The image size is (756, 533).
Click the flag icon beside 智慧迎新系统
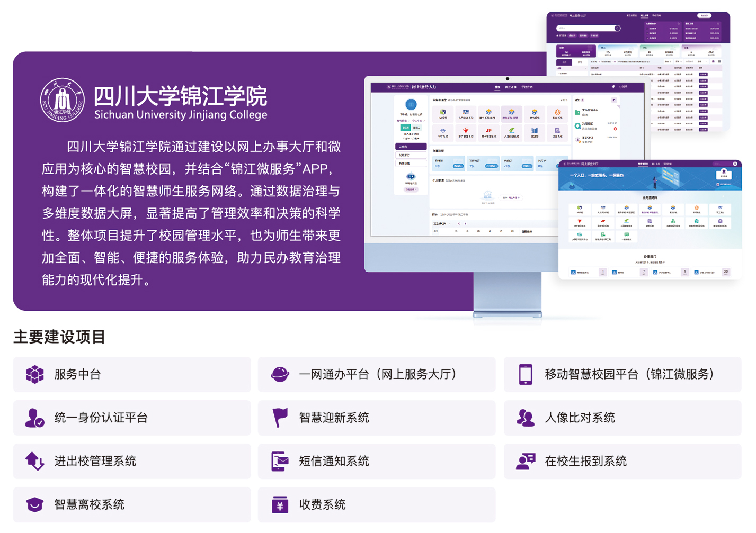280,418
